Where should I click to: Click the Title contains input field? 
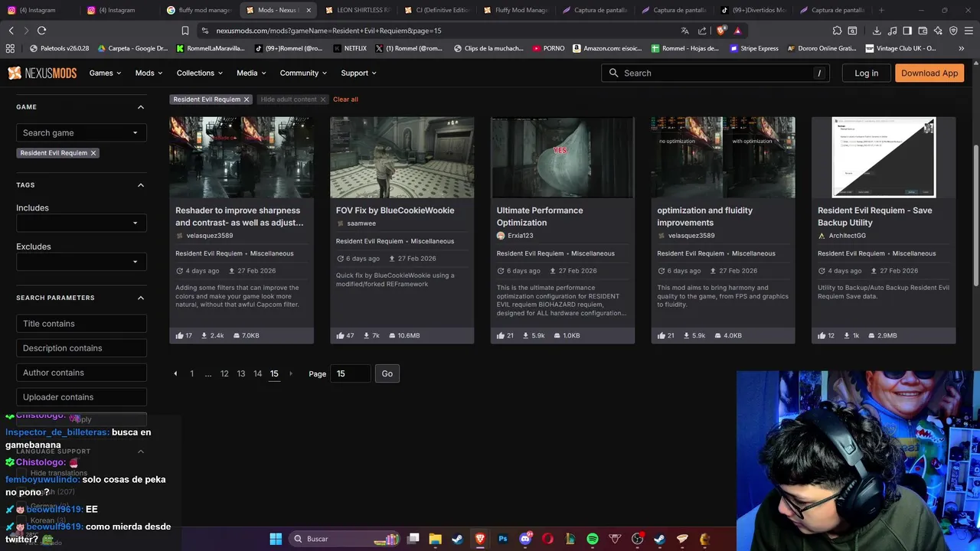(81, 324)
